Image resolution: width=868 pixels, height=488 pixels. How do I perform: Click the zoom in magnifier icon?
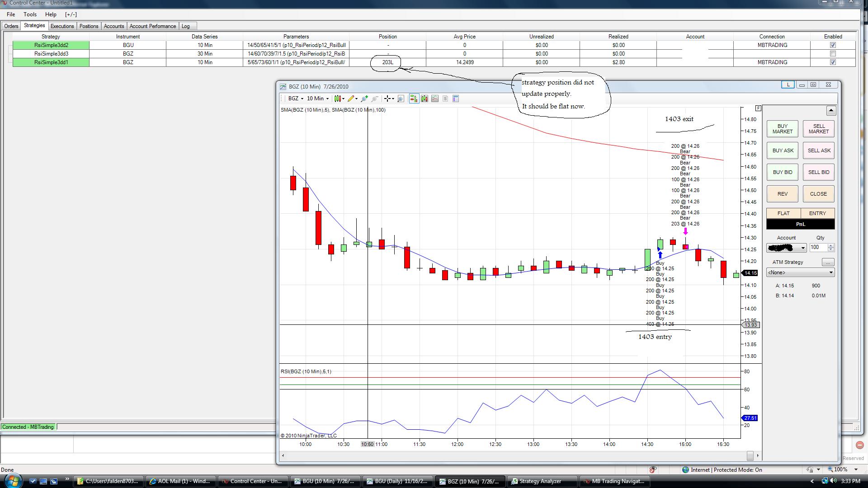tap(364, 99)
